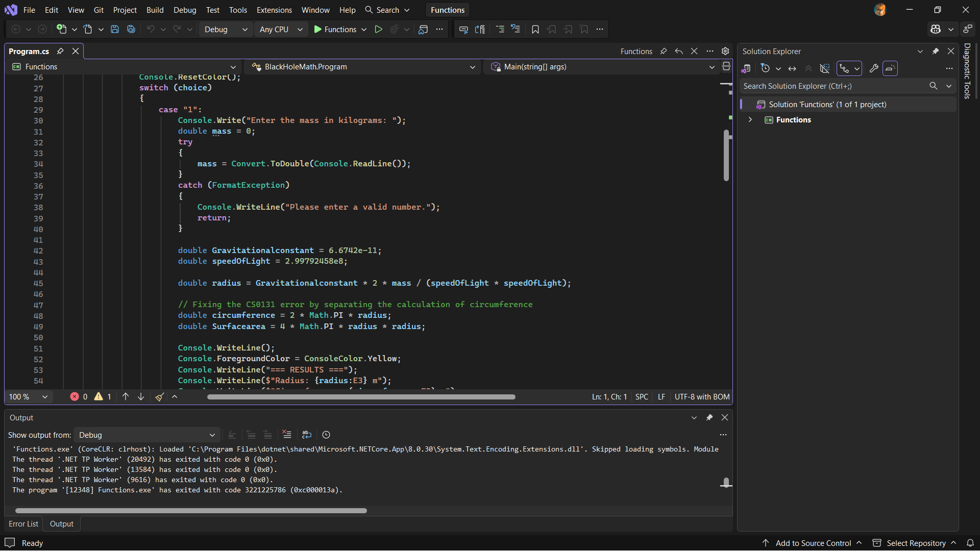Screen dimensions: 980x551
Task: Open Main(string[] args) member dropdown
Action: (x=602, y=67)
